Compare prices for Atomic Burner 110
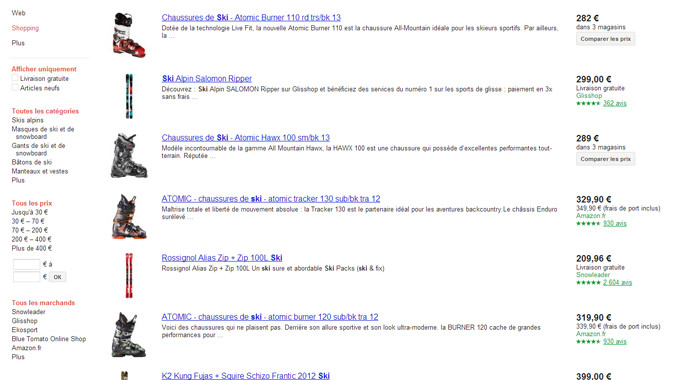Screen dimensions: 700x380 pos(605,39)
